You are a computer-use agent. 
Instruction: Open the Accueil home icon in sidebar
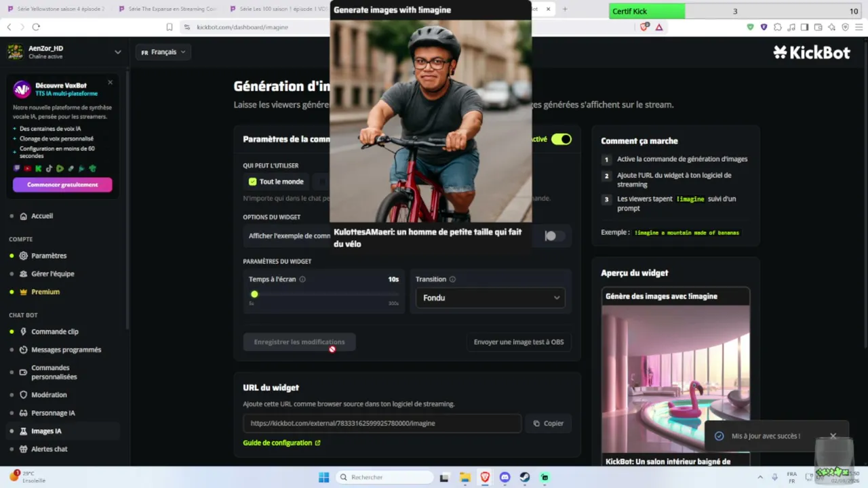[24, 216]
